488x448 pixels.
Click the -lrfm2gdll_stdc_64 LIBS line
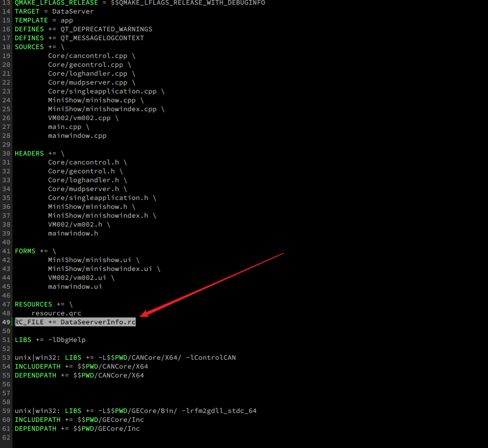click(136, 411)
